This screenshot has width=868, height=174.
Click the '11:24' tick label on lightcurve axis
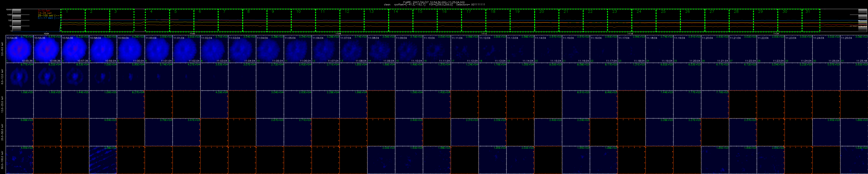[776, 33]
